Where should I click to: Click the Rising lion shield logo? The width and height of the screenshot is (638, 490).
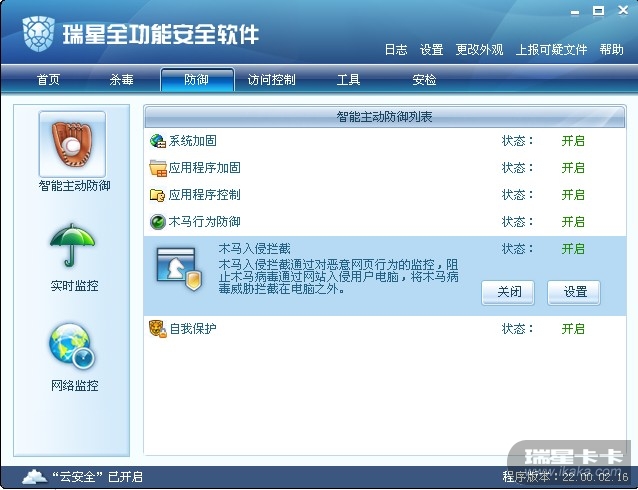pos(39,33)
